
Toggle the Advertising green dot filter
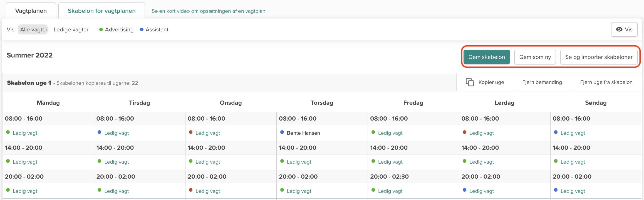(101, 30)
